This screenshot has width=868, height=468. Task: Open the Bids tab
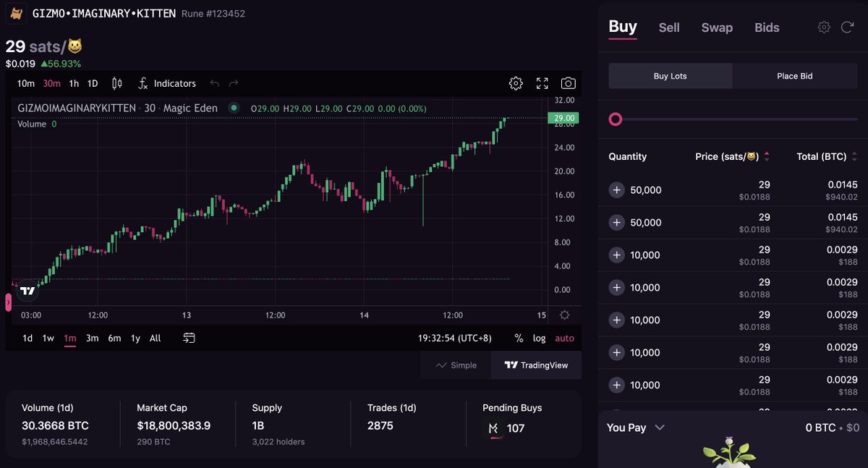pyautogui.click(x=767, y=27)
